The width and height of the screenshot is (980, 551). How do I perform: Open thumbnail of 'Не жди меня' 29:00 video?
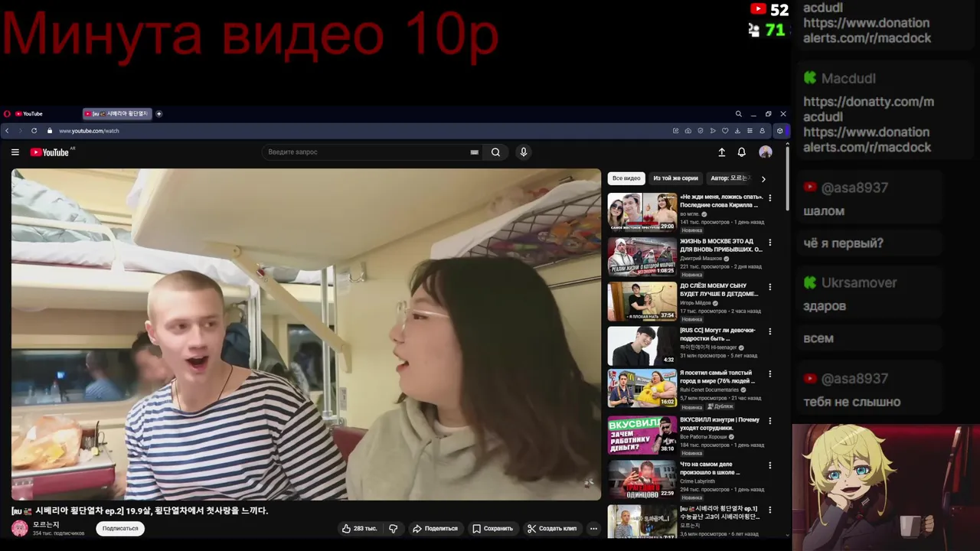642,212
